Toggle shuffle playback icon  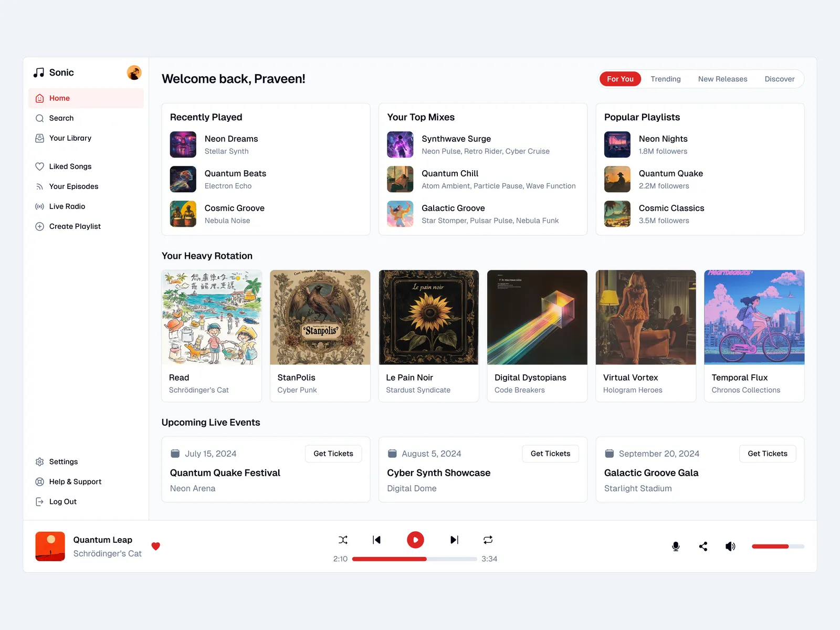[343, 540]
